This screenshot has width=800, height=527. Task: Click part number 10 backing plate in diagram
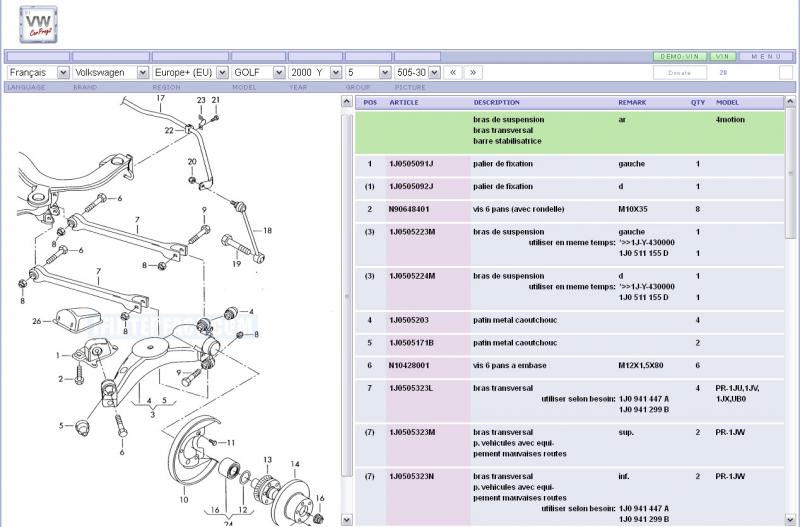click(x=184, y=500)
